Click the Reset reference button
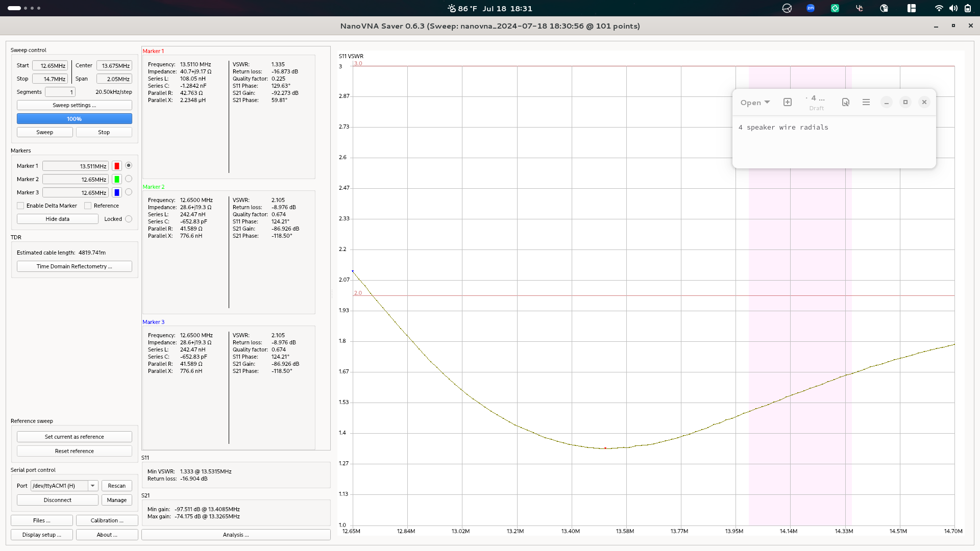980x551 pixels. (x=75, y=451)
